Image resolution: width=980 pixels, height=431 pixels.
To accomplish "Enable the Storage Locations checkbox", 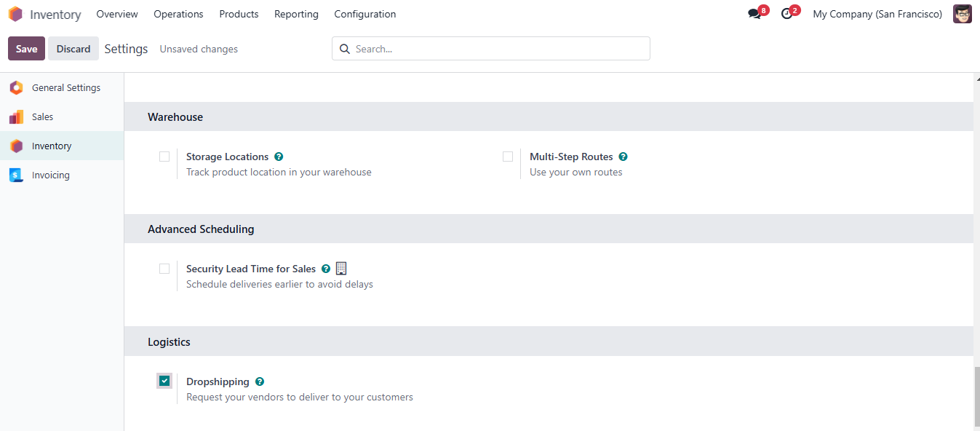I will [x=164, y=157].
